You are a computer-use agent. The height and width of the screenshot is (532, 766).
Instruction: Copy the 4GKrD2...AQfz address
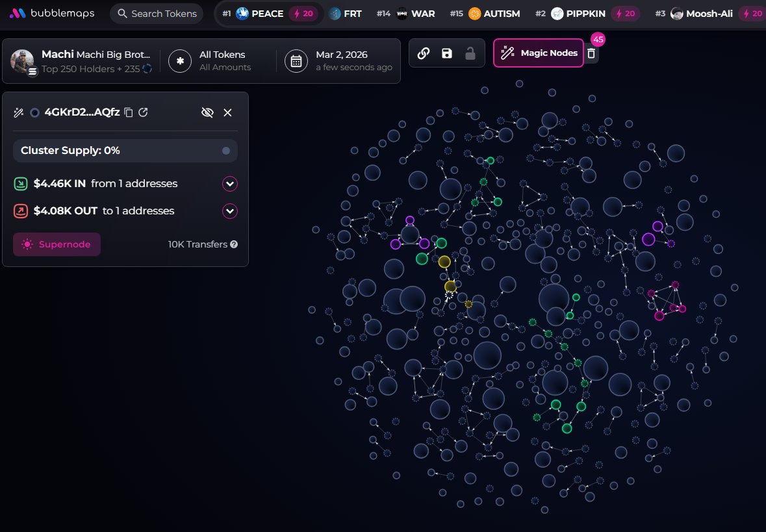click(x=129, y=112)
